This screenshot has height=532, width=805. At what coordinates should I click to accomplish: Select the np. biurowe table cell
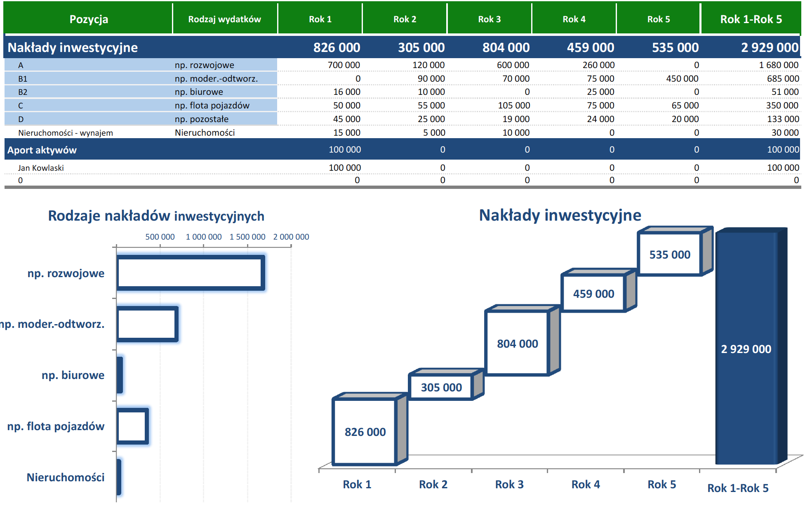click(199, 92)
